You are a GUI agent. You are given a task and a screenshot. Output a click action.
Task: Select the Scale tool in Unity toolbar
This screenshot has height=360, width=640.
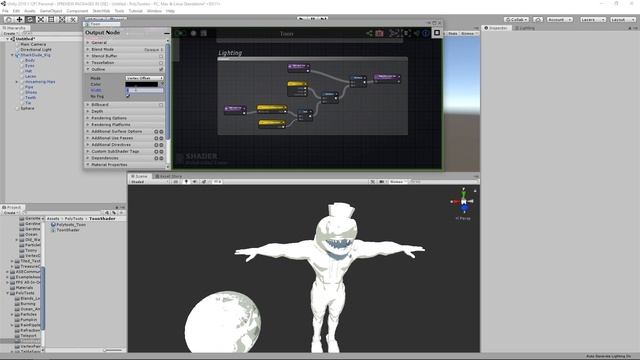pyautogui.click(x=40, y=19)
